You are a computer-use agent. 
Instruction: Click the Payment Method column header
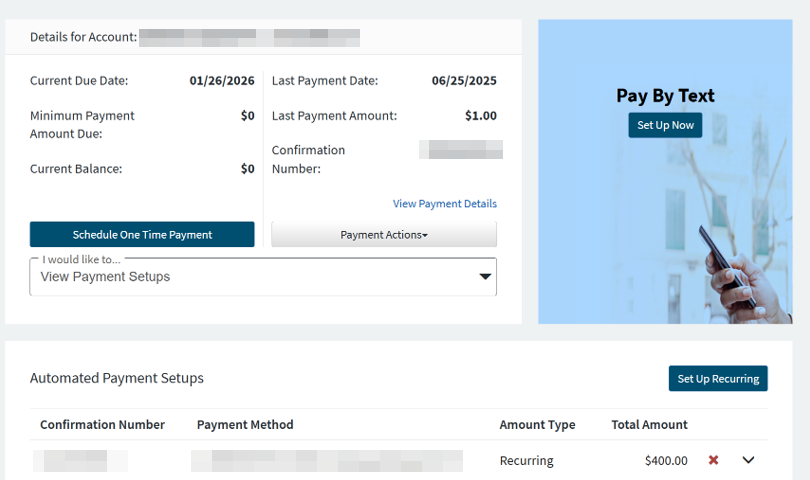pyautogui.click(x=245, y=425)
